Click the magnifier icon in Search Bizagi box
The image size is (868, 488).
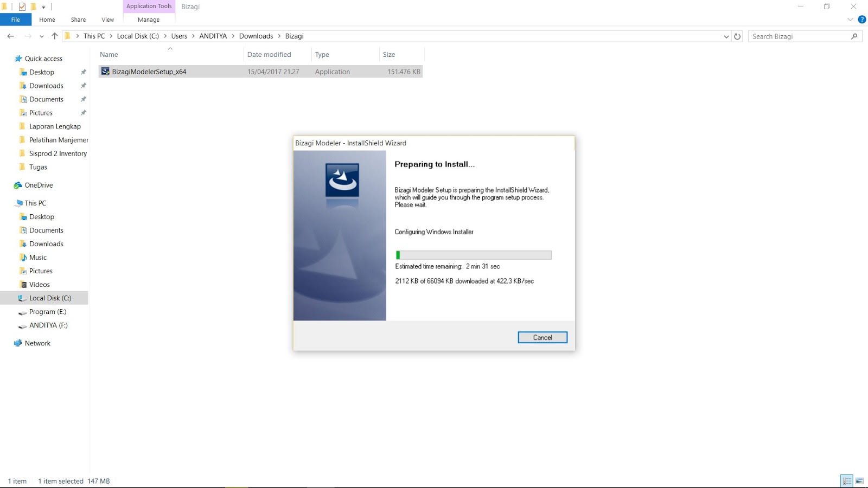[x=854, y=36]
